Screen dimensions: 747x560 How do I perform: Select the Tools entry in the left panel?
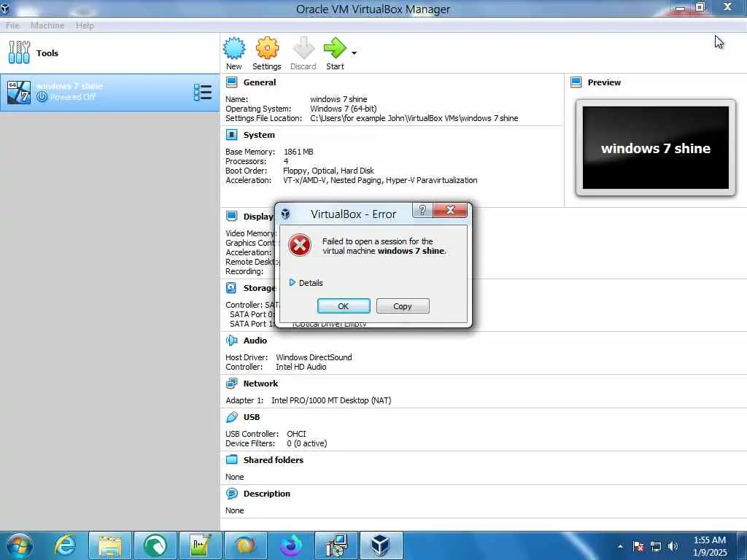point(109,52)
